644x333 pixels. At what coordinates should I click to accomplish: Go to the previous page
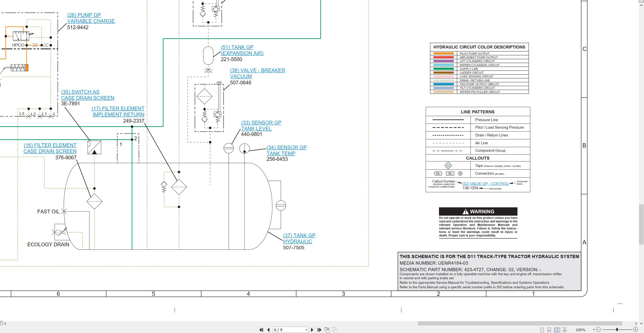click(268, 330)
